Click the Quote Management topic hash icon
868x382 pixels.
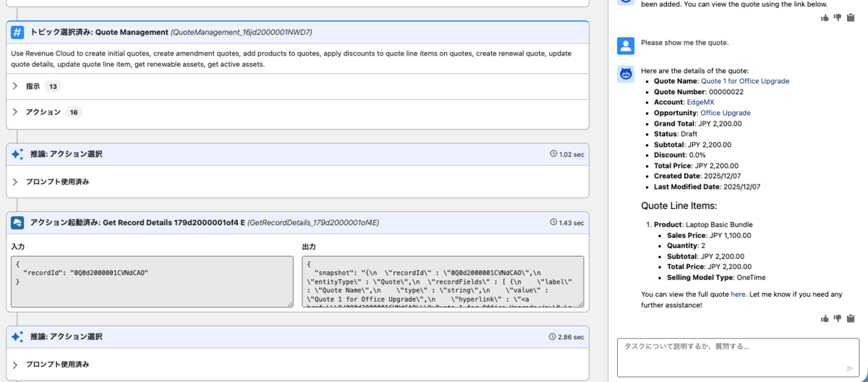point(17,32)
